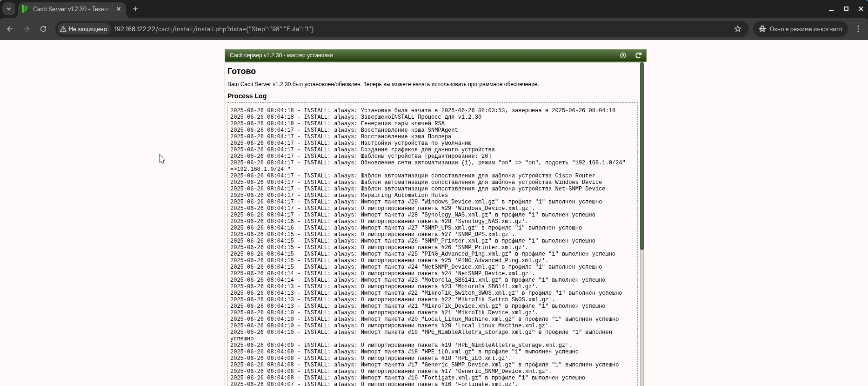Click the incognito mode indicator
Image resolution: width=868 pixels, height=386 pixels.
click(801, 29)
